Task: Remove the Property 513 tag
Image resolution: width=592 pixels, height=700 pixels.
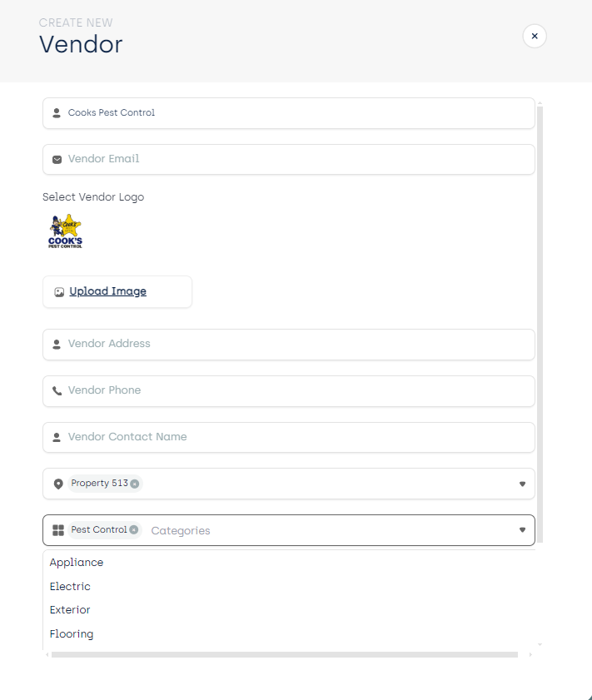Action: pyautogui.click(x=134, y=484)
